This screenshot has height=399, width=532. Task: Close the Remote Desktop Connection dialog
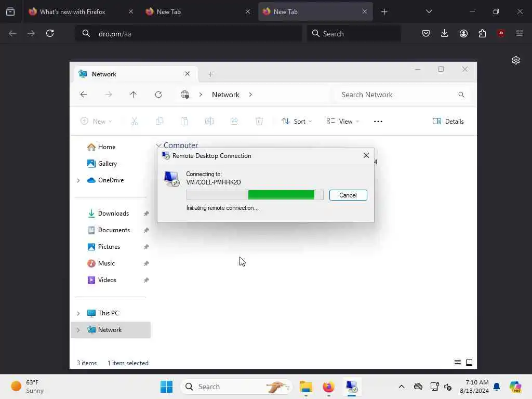click(366, 155)
